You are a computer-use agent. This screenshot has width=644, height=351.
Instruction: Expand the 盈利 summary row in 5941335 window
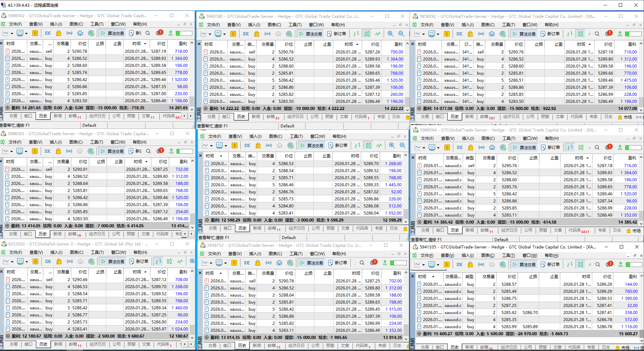coord(419,334)
